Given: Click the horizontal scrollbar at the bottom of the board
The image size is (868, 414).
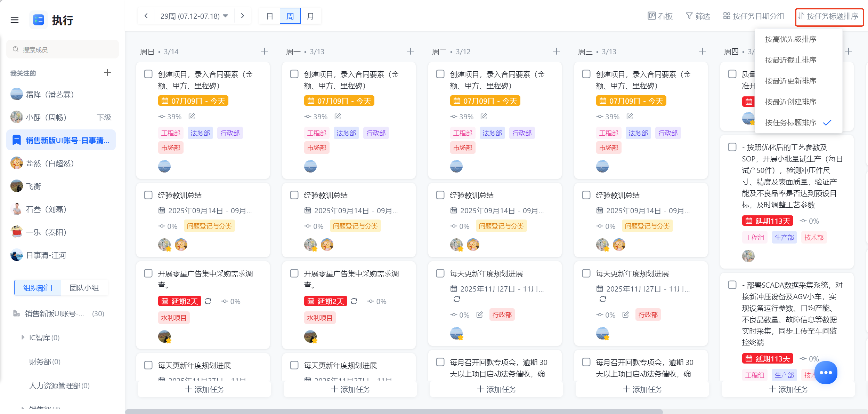Looking at the screenshot, I should pyautogui.click(x=394, y=411).
